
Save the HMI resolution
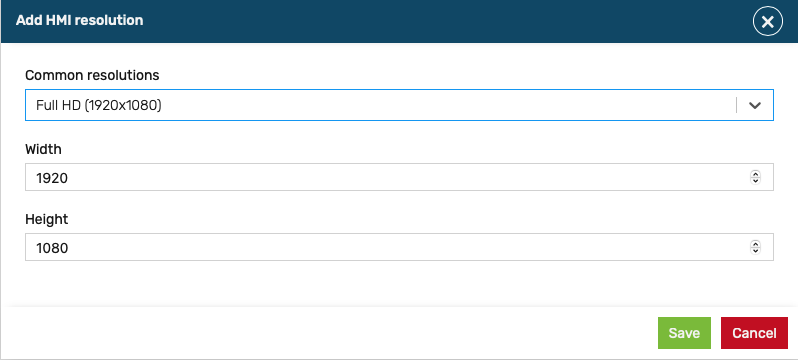(x=684, y=333)
